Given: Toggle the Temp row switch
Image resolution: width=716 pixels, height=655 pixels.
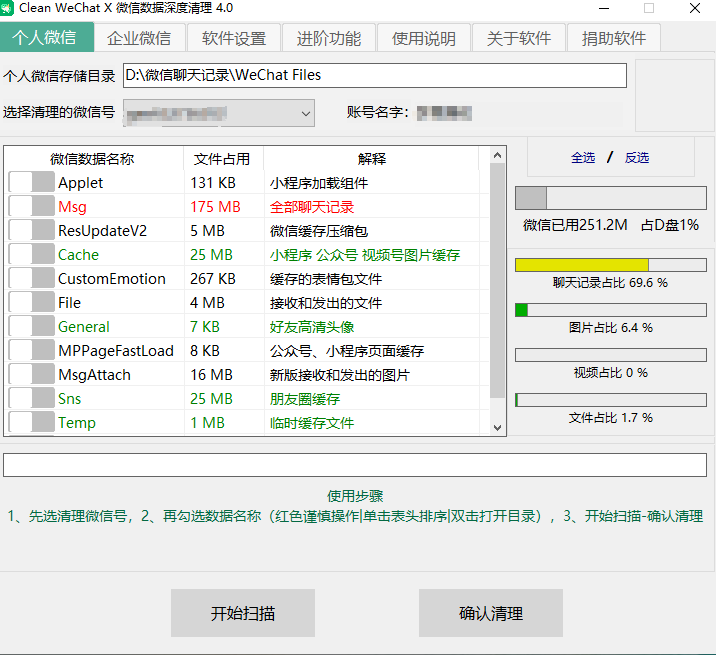Looking at the screenshot, I should (x=32, y=422).
